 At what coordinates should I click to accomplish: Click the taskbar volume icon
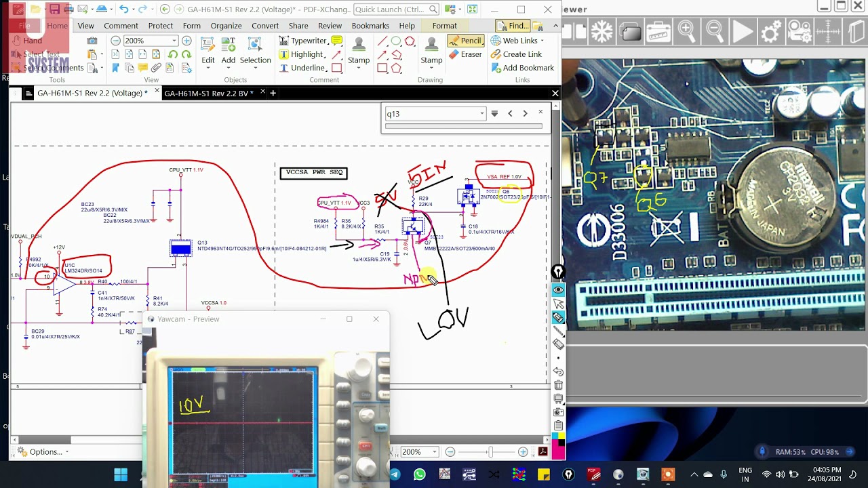(781, 474)
